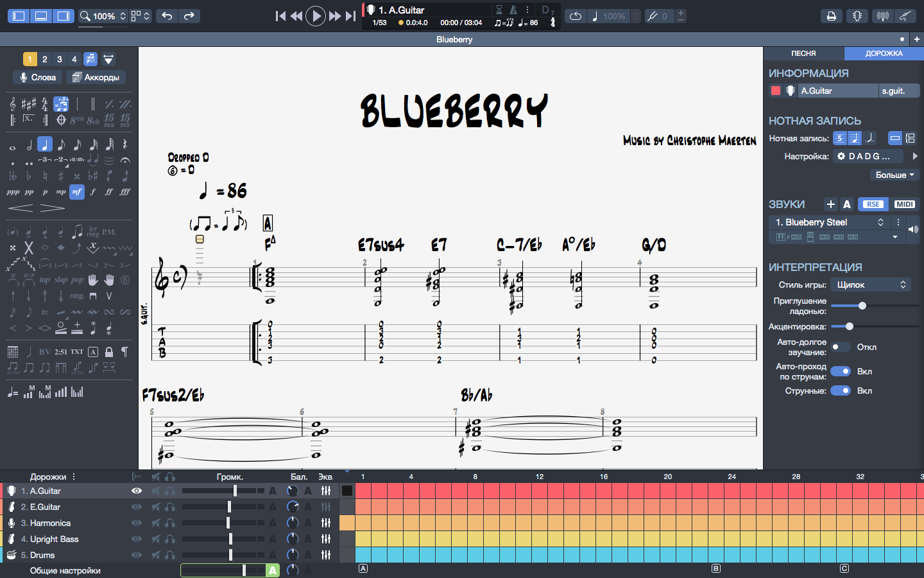This screenshot has height=578, width=924.
Task: Click the Play button in transport
Action: pos(315,16)
